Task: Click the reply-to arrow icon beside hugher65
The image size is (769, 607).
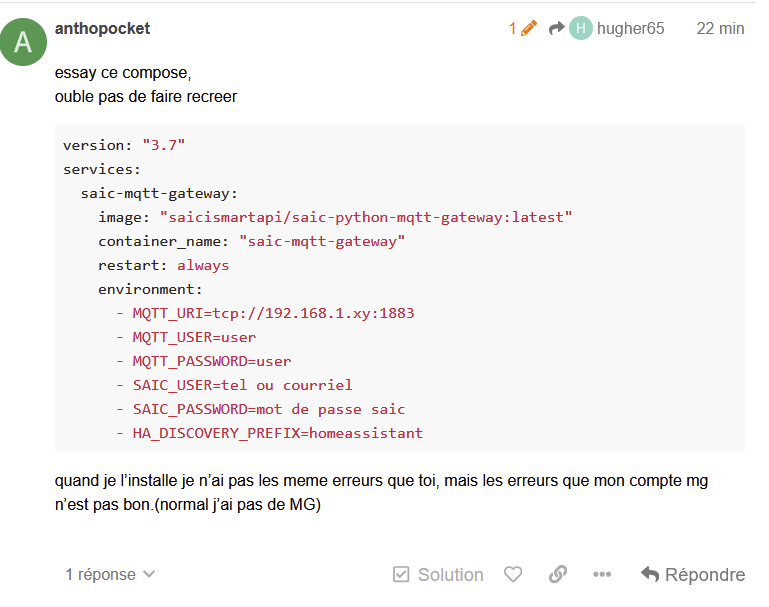Action: tap(556, 28)
